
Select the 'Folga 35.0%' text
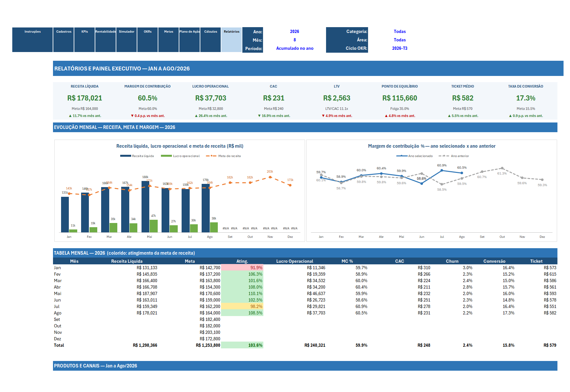point(400,109)
